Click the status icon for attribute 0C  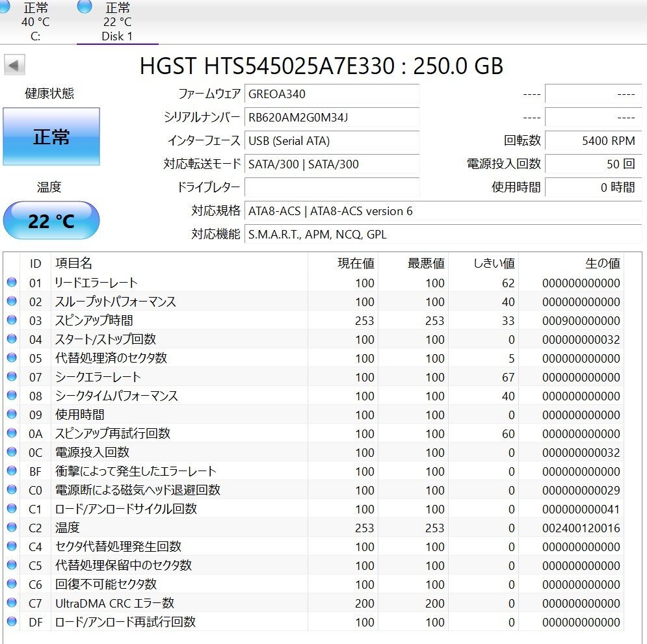click(x=12, y=452)
